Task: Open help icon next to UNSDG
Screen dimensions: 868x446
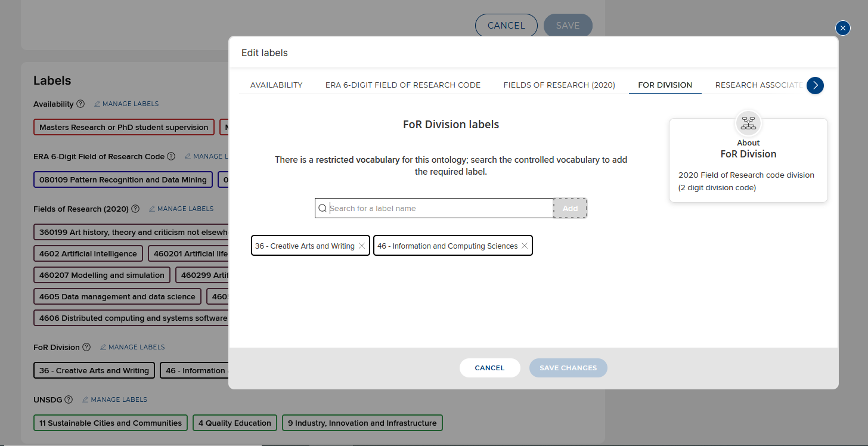Action: coord(69,399)
